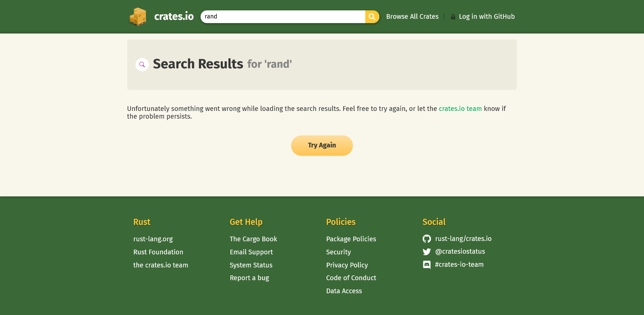Image resolution: width=644 pixels, height=315 pixels.
Task: Click the lock icon beside Log in
Action: pos(453,17)
